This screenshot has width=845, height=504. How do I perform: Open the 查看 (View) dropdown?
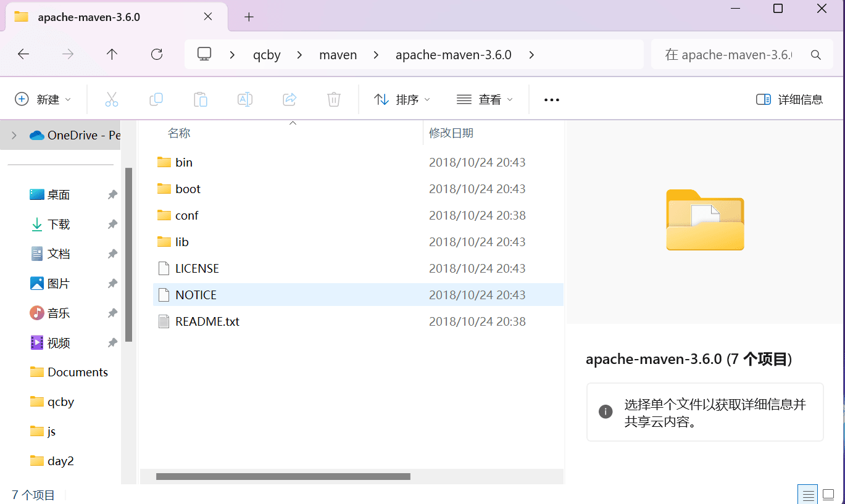485,99
